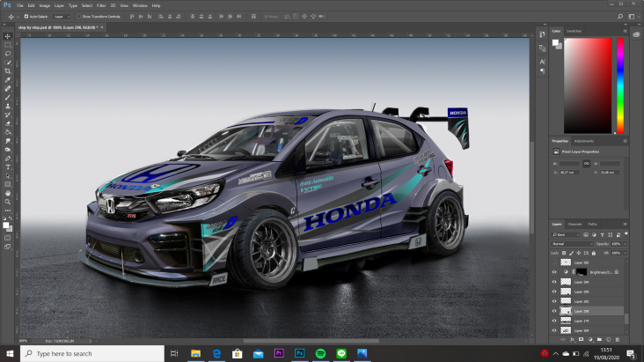Open the Color panel menu
Screen dimensions: 644x362
pyautogui.click(x=626, y=31)
